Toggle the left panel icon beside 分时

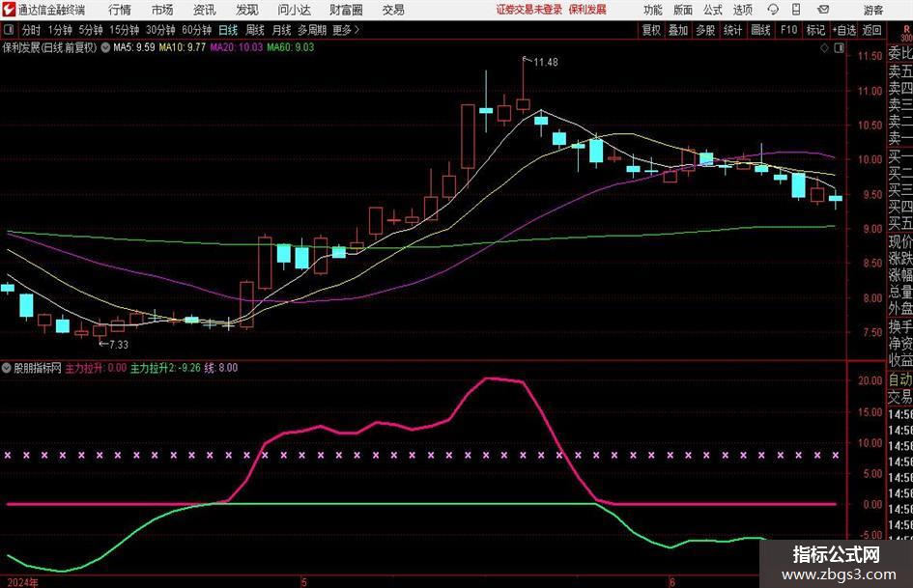click(8, 30)
